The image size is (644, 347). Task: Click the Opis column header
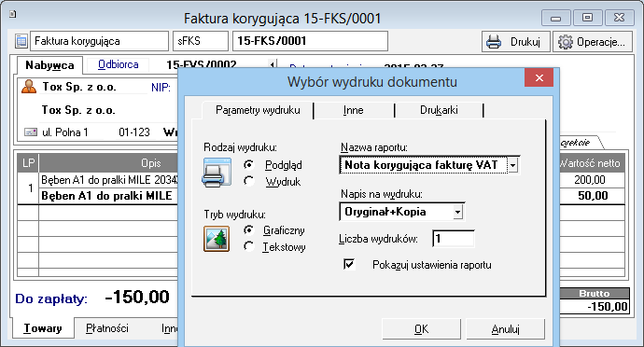108,163
